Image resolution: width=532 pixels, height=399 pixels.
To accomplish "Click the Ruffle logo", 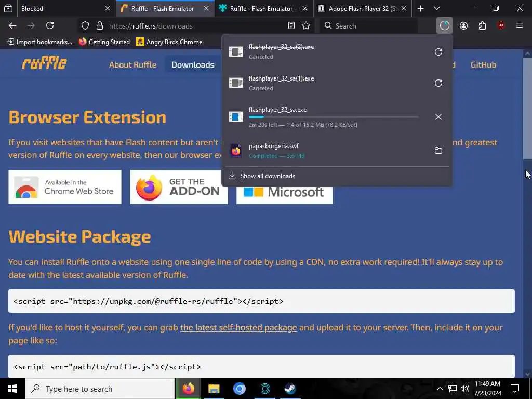I will pos(45,63).
